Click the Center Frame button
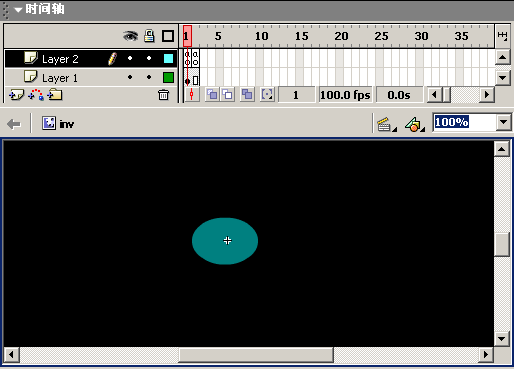Image resolution: width=514 pixels, height=369 pixels. pos(192,95)
